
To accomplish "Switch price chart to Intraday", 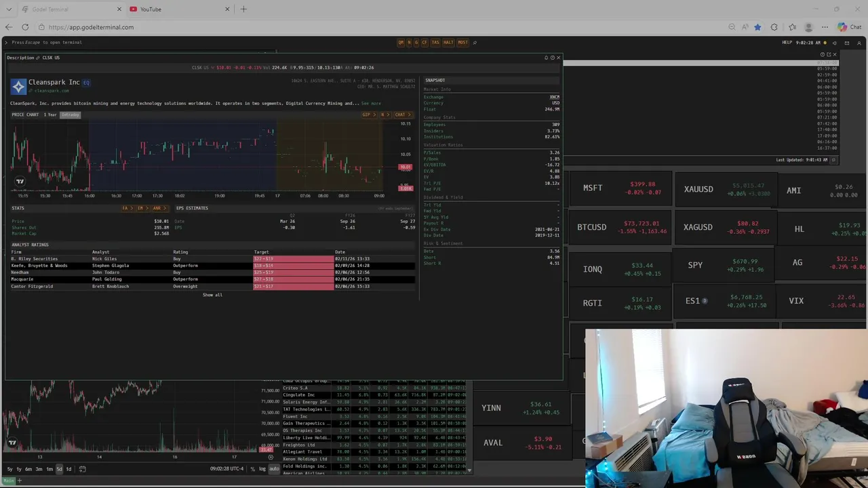I will 70,115.
